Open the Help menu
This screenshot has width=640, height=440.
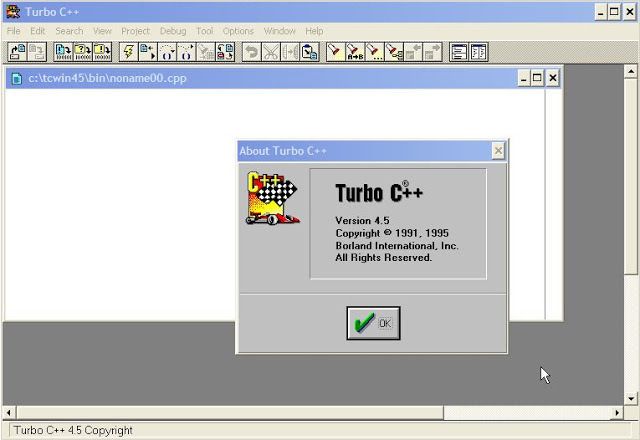click(314, 31)
